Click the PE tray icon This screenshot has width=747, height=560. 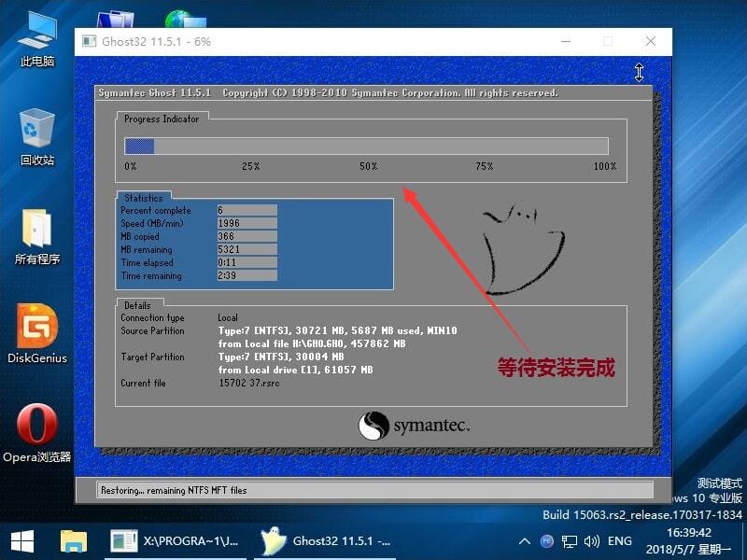click(x=547, y=541)
